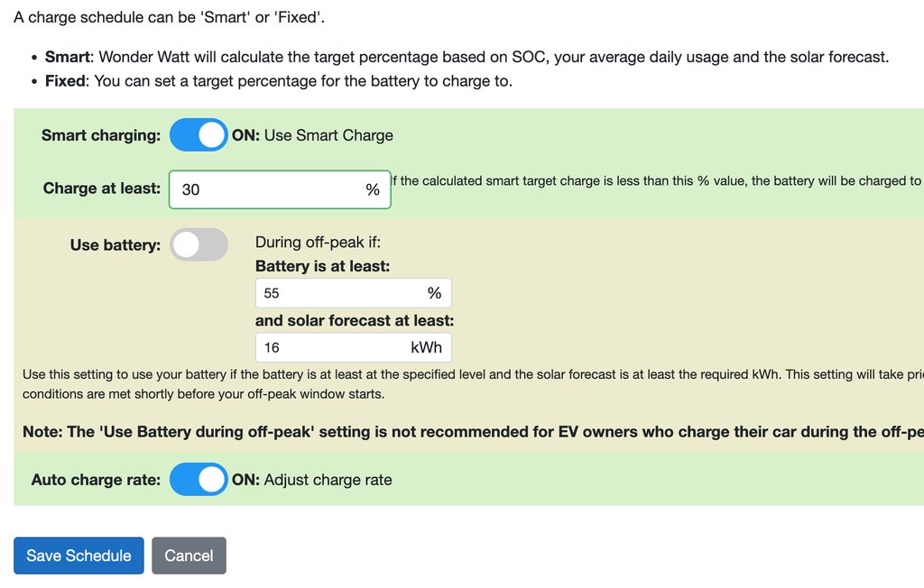Click 'and solar forecast at least:' label

tap(355, 320)
